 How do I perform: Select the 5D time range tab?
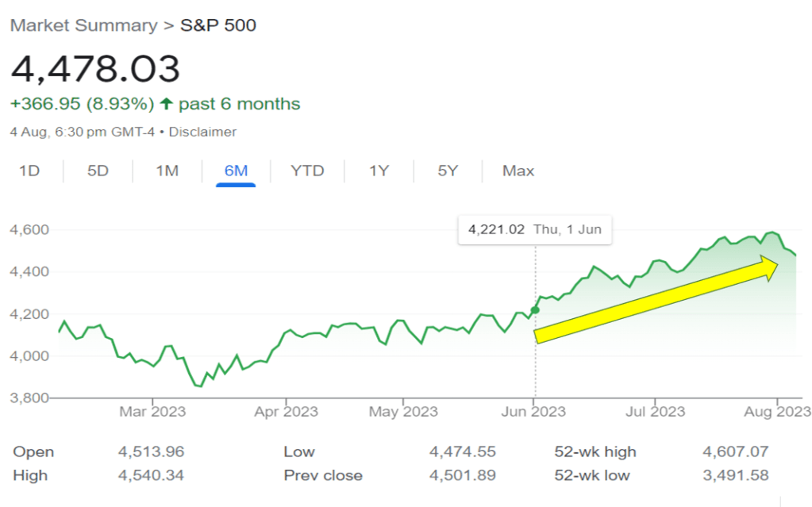[98, 171]
